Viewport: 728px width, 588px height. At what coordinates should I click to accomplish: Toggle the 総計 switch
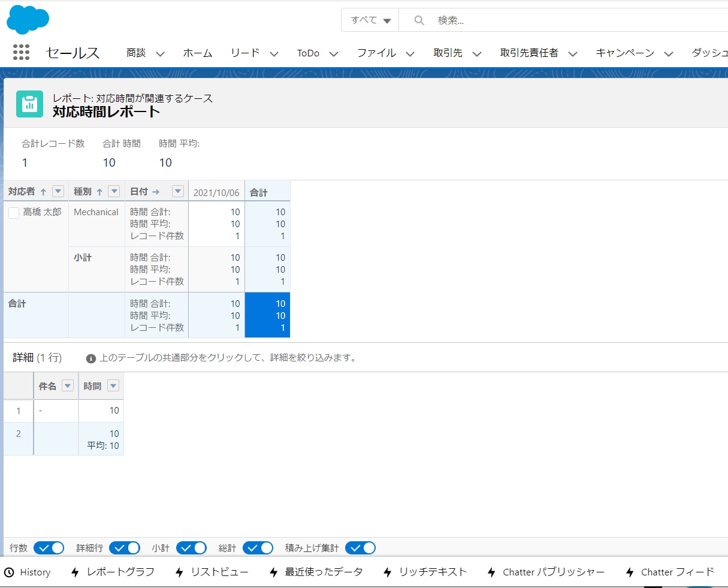point(258,548)
